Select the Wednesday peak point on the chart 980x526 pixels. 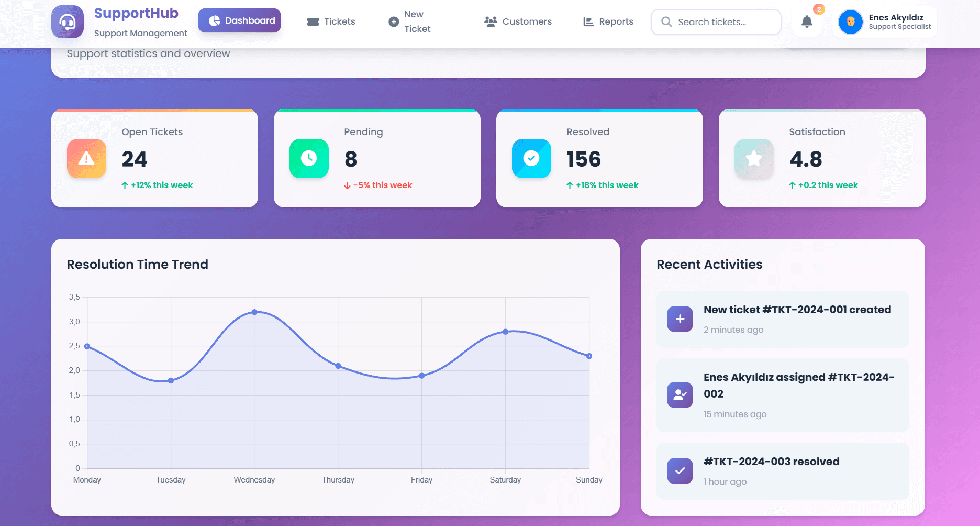(x=254, y=312)
